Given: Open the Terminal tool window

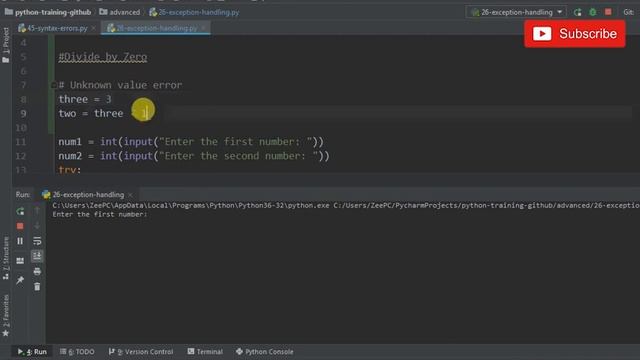Looking at the screenshot, I should (x=205, y=351).
